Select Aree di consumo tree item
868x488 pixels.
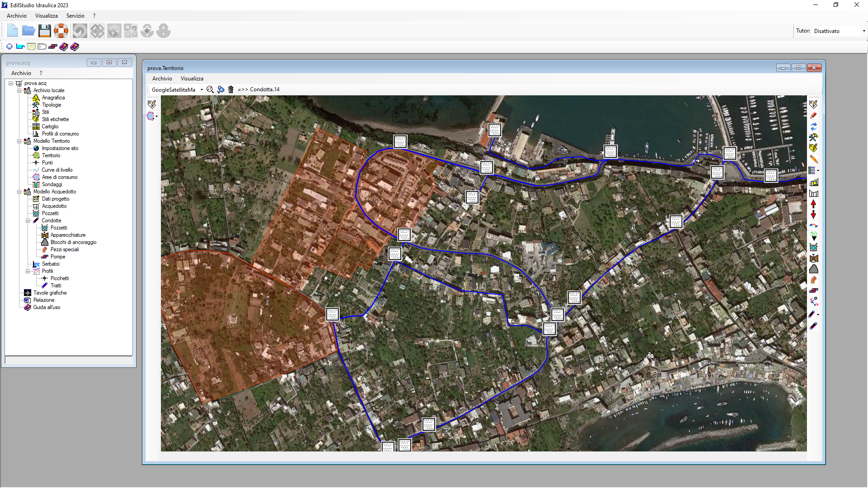(60, 177)
